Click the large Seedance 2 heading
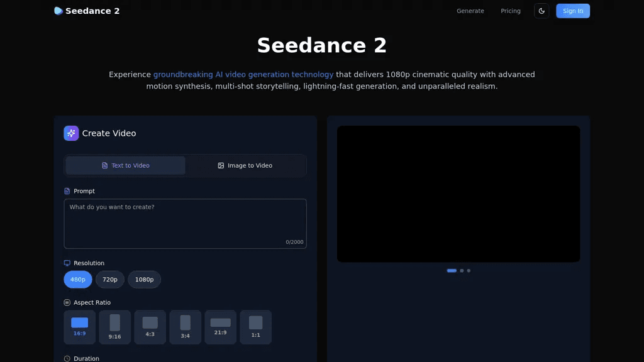 (x=322, y=45)
